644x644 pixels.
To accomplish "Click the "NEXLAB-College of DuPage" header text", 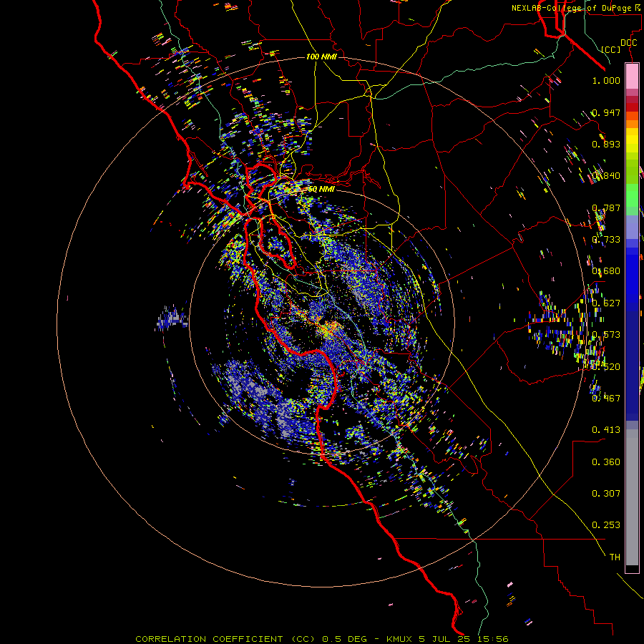I will 571,8.
